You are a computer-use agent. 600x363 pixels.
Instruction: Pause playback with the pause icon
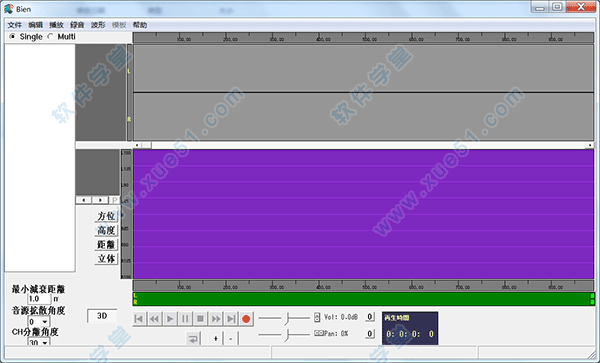[185, 319]
